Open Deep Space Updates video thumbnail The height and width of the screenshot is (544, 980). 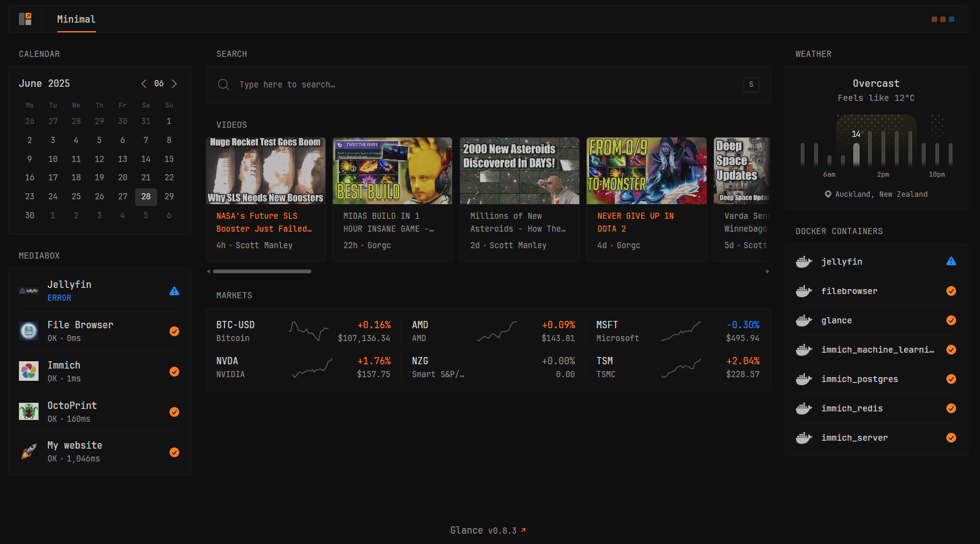click(x=742, y=171)
